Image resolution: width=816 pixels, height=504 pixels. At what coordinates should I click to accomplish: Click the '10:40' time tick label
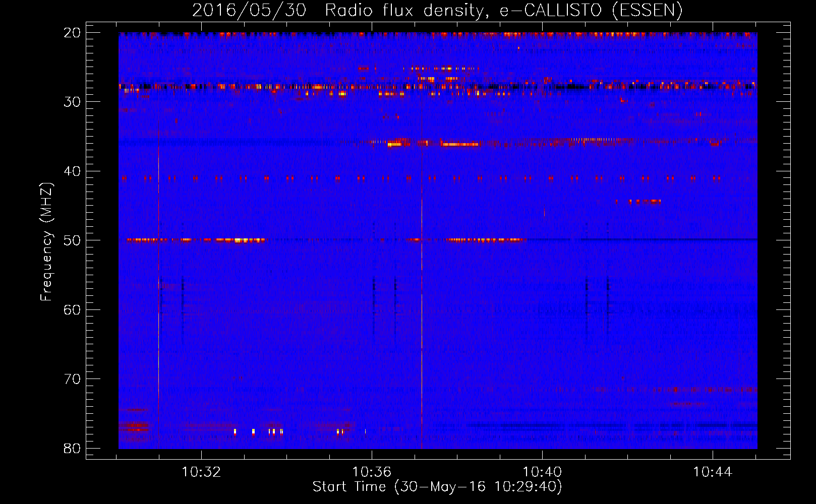(x=542, y=472)
